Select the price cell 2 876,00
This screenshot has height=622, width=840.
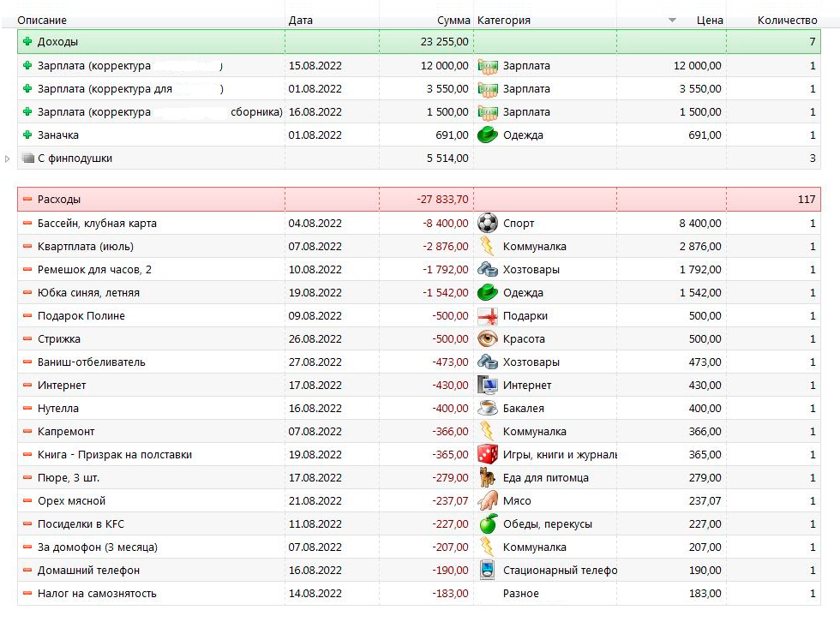(x=700, y=246)
